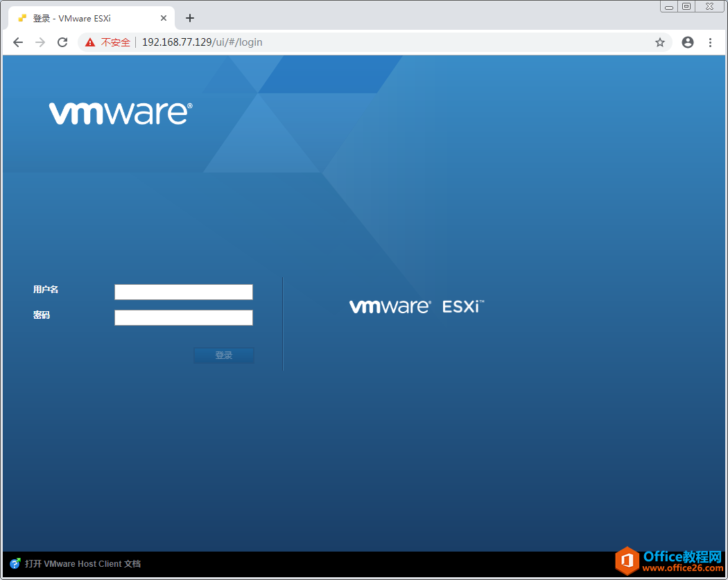The height and width of the screenshot is (580, 728).
Task: Close the browser window
Action: [709, 6]
